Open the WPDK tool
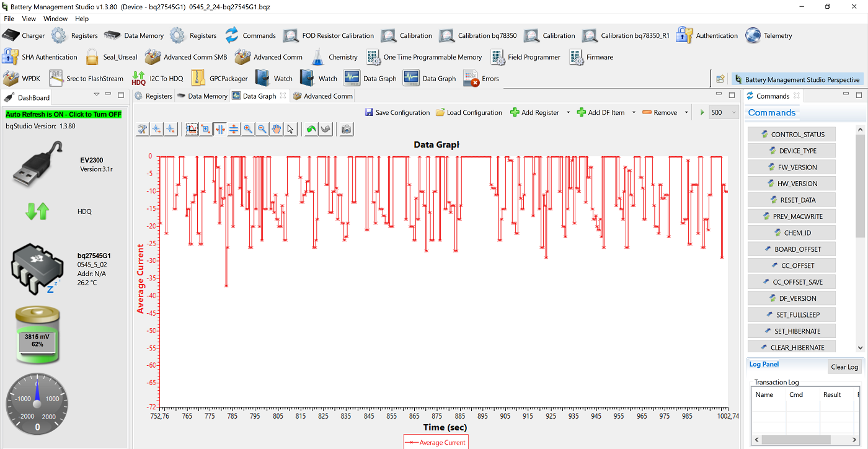This screenshot has width=868, height=449. coord(22,79)
